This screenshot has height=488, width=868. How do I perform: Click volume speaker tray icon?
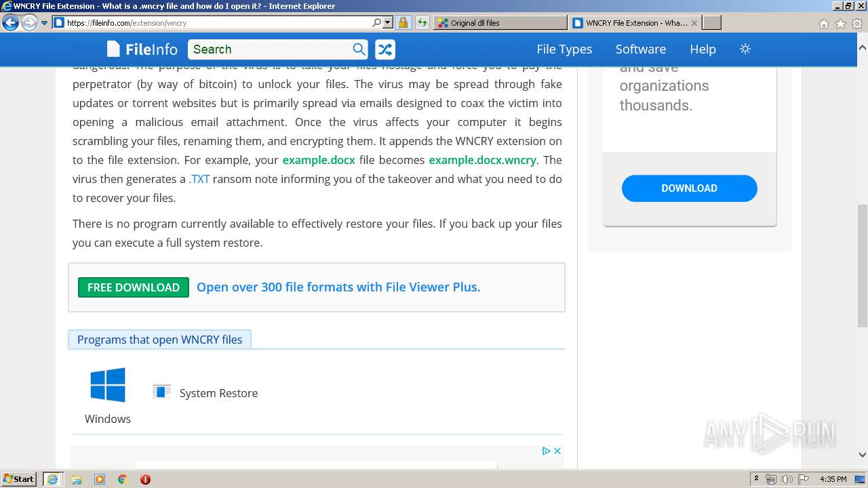coord(787,479)
